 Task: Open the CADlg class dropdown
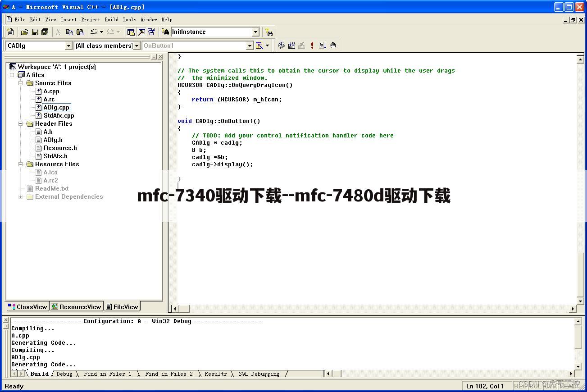point(68,46)
